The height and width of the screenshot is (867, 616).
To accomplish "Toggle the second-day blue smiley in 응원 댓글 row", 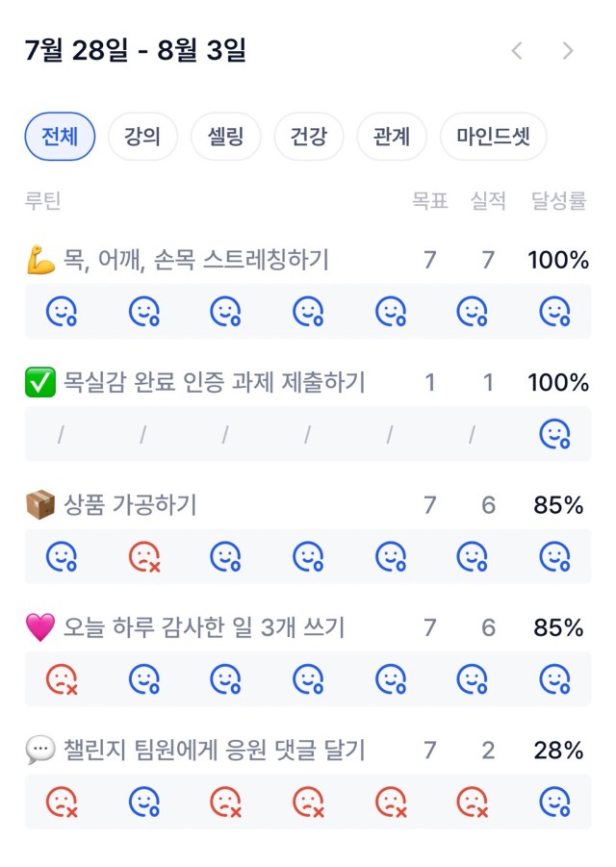I will tap(143, 803).
